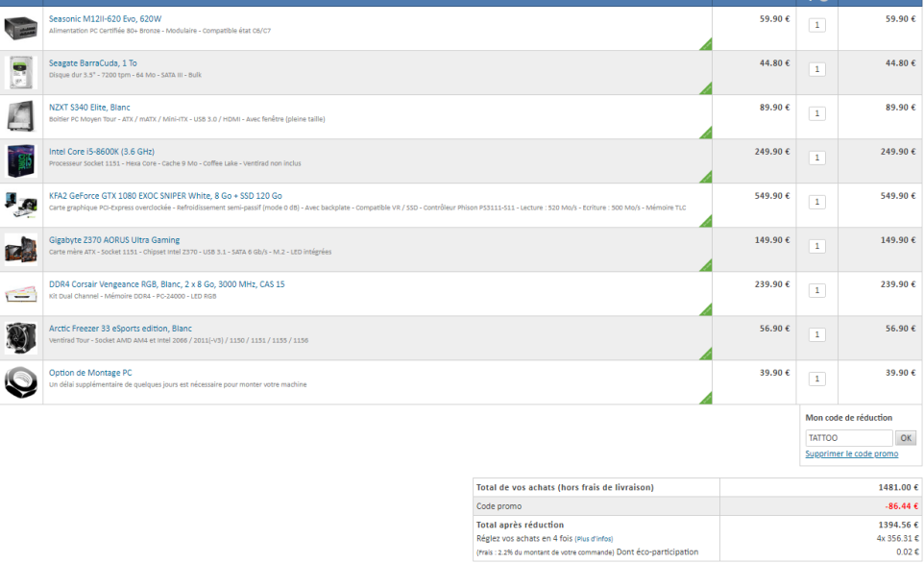Edit quantity field for Corsair Vengeance RGB
Image resolution: width=924 pixels, height=563 pixels.
(816, 290)
